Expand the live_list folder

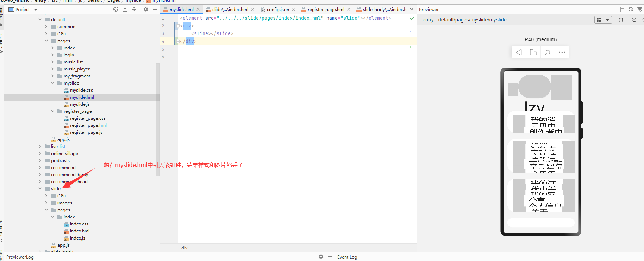click(x=40, y=146)
